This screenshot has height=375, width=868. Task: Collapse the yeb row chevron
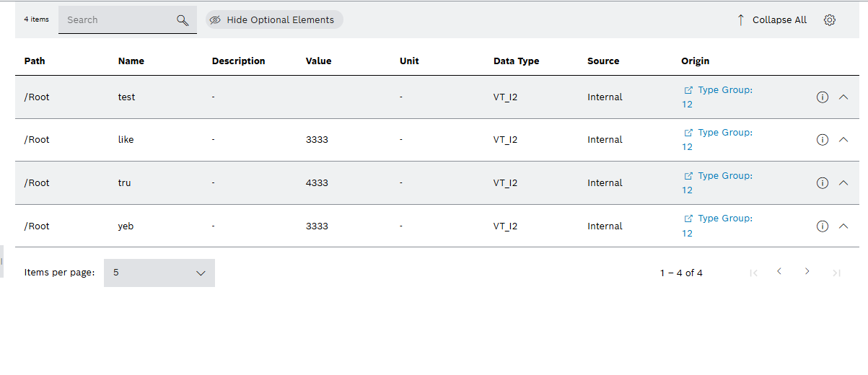click(x=843, y=226)
